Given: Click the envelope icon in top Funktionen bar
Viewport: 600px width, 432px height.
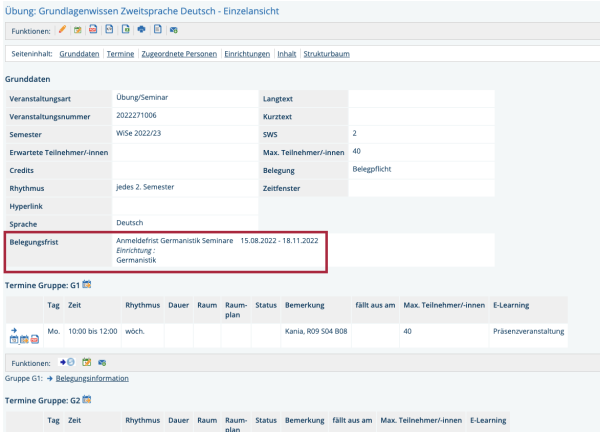Looking at the screenshot, I should [174, 31].
